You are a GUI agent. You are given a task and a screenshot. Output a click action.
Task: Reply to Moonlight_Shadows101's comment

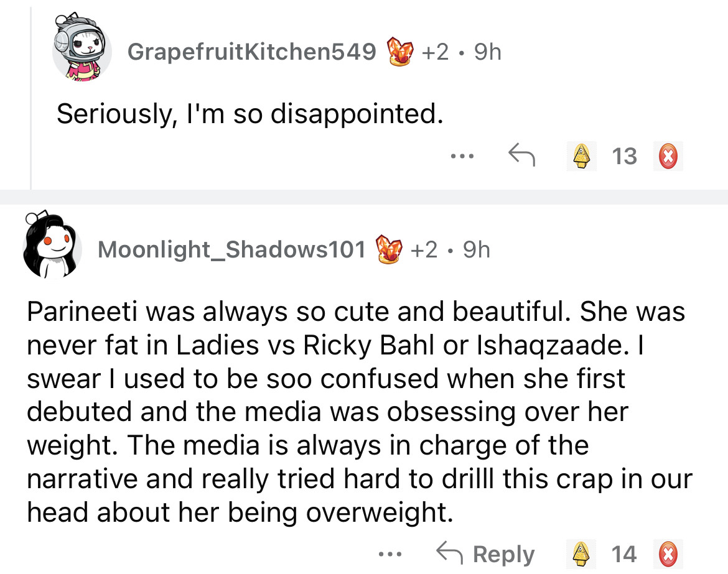(485, 553)
